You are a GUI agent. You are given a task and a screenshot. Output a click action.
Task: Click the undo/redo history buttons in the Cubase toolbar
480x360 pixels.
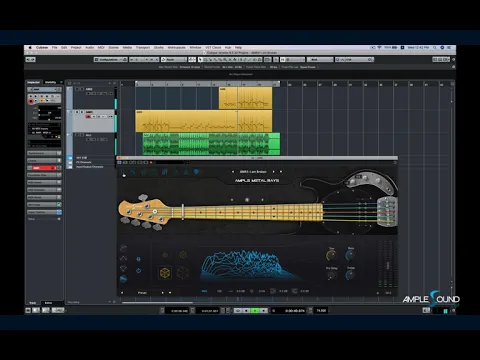30,60
